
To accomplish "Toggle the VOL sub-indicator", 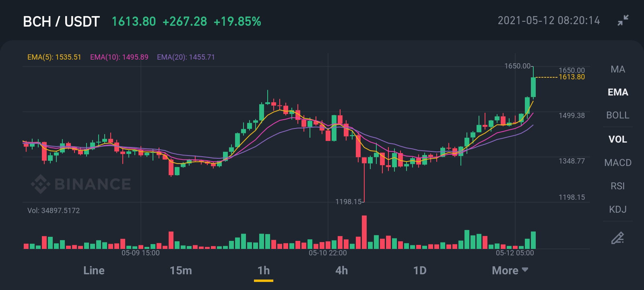I will pyautogui.click(x=617, y=139).
